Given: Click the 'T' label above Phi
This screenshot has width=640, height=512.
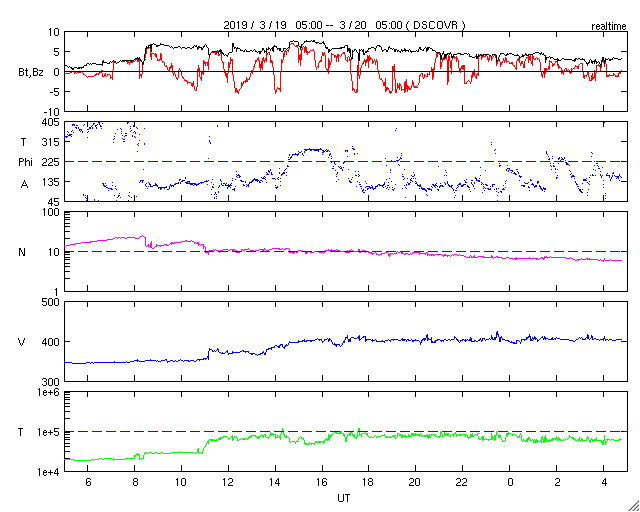Looking at the screenshot, I should [24, 142].
